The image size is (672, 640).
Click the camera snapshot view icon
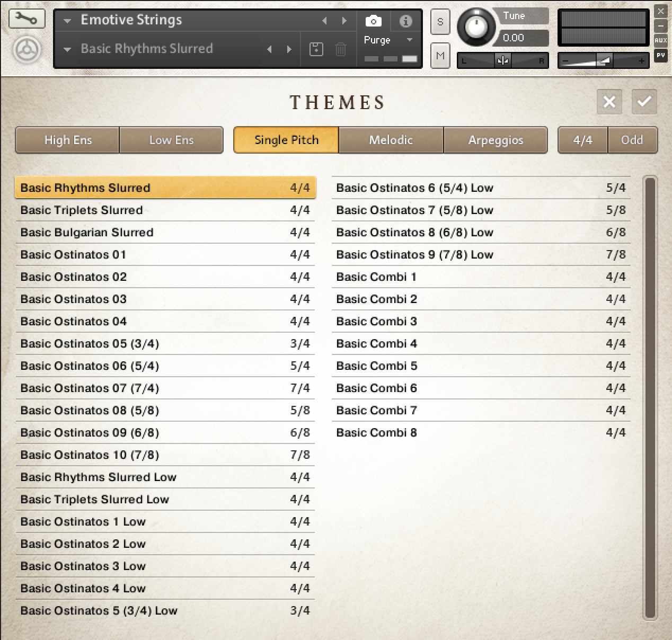click(x=373, y=21)
